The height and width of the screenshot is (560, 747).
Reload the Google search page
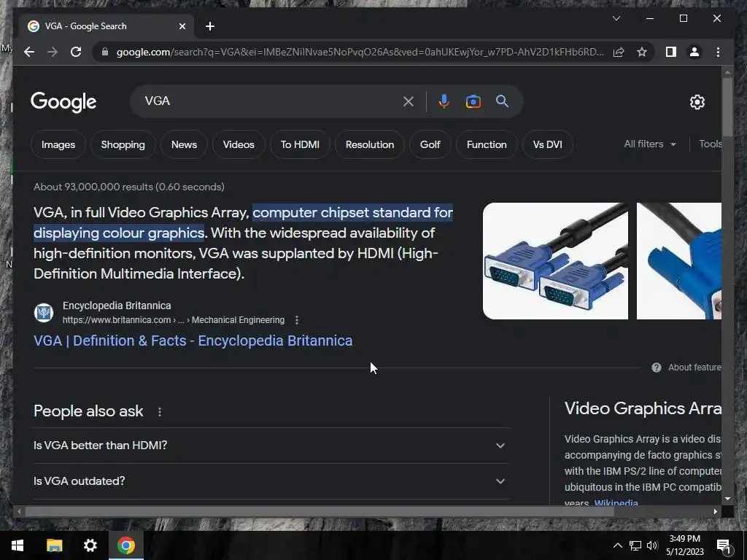(x=76, y=52)
